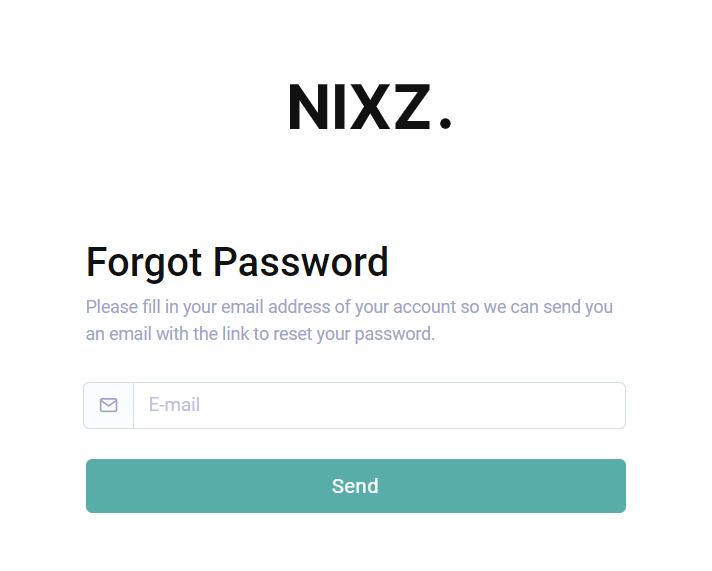
Task: Click the first line of the description text
Action: pyautogui.click(x=349, y=308)
